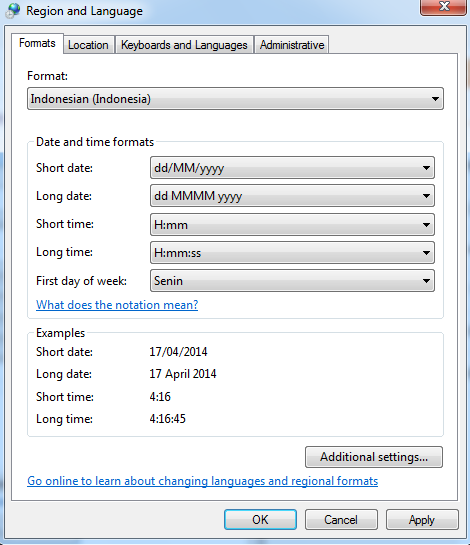Click the Region and Language globe icon
The width and height of the screenshot is (470, 545).
coord(13,10)
